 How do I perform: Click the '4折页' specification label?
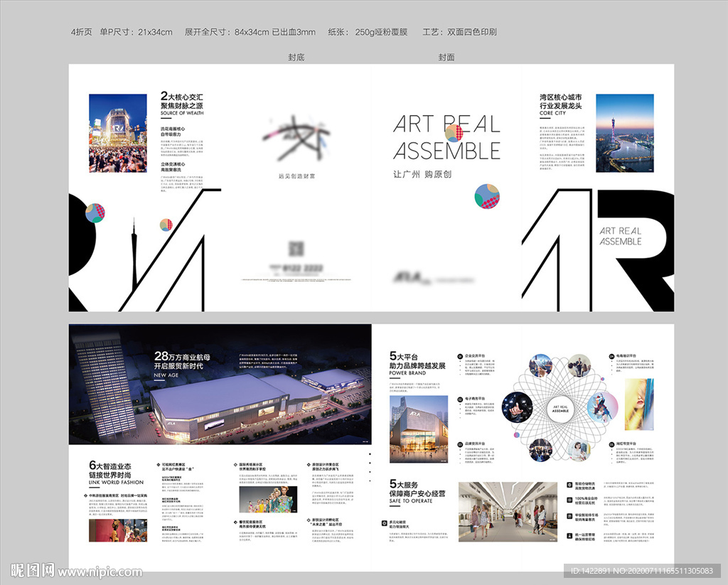[x=81, y=32]
